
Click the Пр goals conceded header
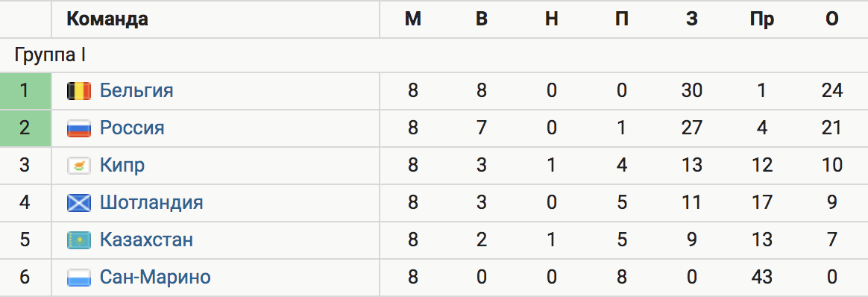point(762,19)
